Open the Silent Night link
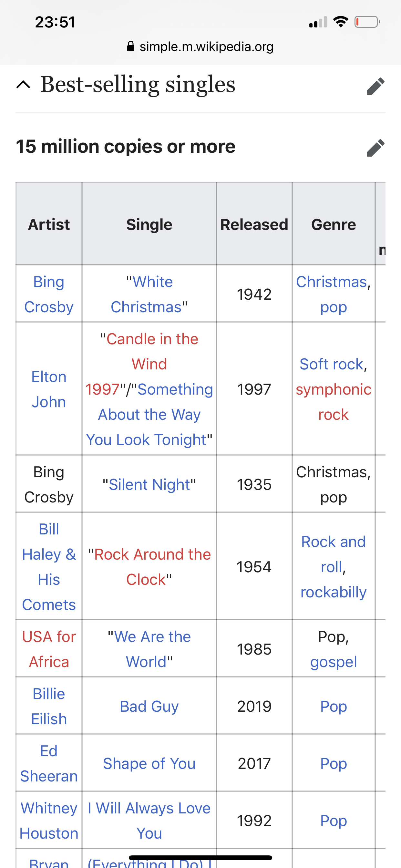This screenshot has width=401, height=868. pyautogui.click(x=149, y=485)
